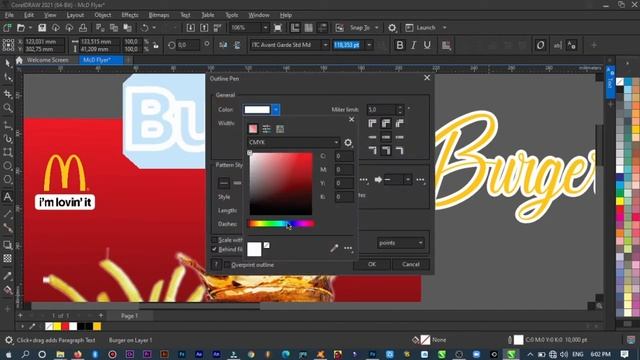The height and width of the screenshot is (360, 640).
Task: Click the Open folder icon in toolbar
Action: [21, 28]
